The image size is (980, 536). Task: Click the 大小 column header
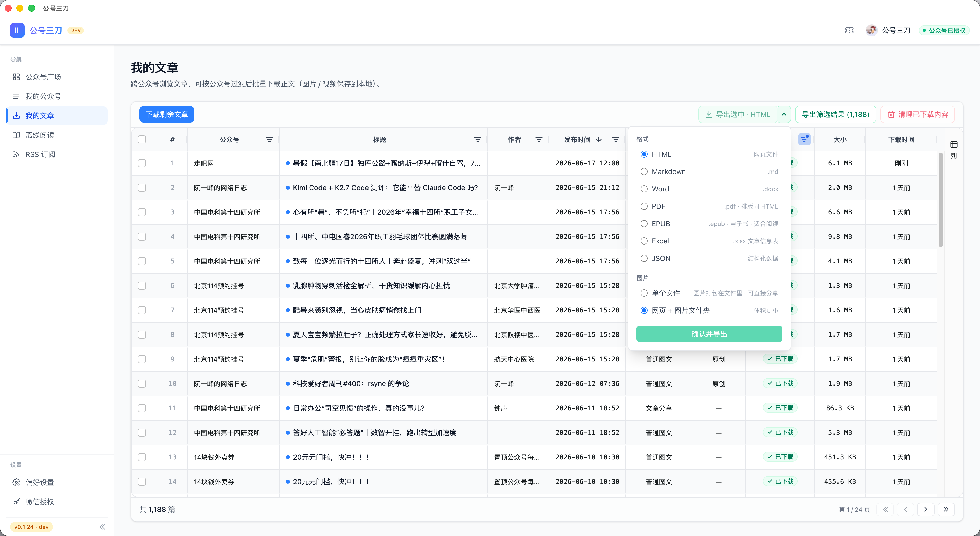point(840,140)
